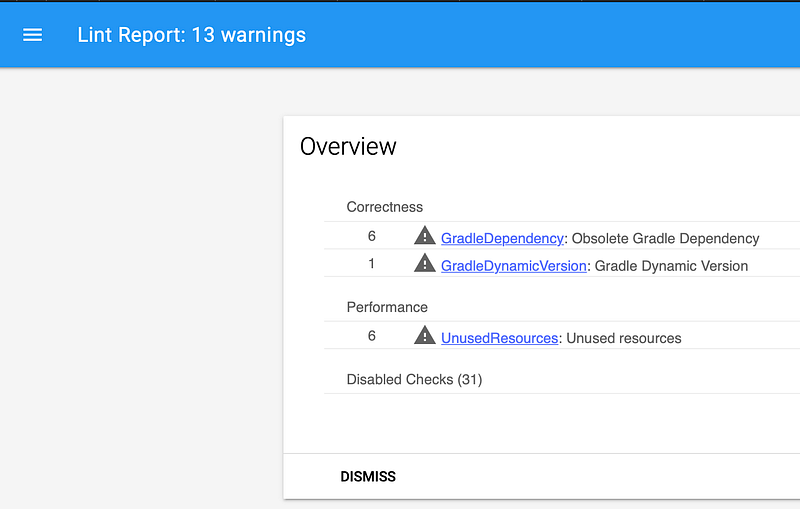
Task: Click the Lint Report: 13 warnings title
Action: pos(192,35)
